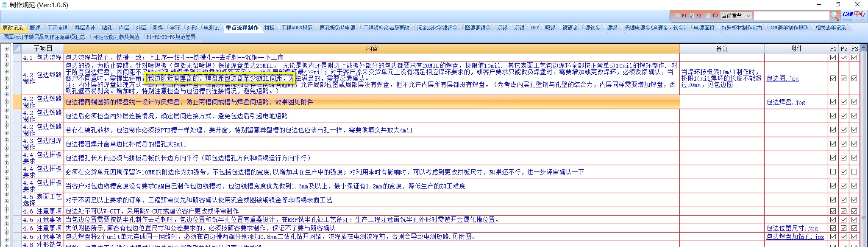Image resolution: width=868 pixels, height=247 pixels.
Task: Open the 包边焊盘加钻孔.jpg attachment link
Action: click(x=795, y=237)
